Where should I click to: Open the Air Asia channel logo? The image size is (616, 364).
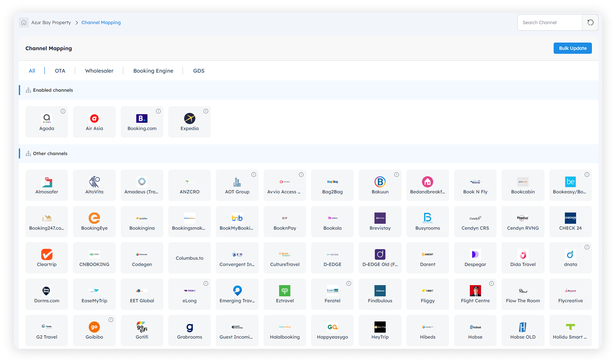(94, 118)
